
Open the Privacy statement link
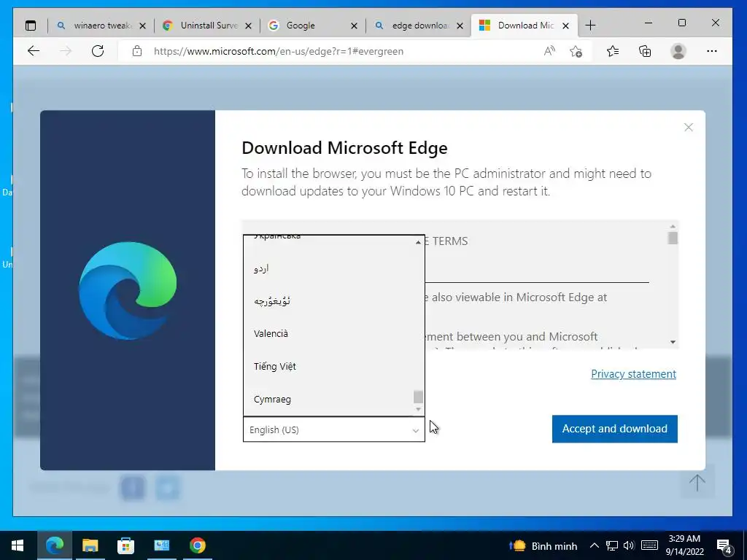tap(634, 374)
